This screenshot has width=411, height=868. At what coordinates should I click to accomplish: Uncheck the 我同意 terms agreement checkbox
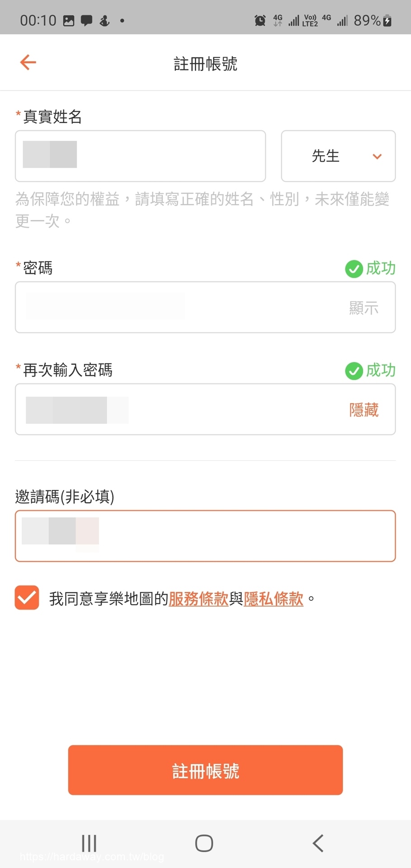[x=27, y=598]
